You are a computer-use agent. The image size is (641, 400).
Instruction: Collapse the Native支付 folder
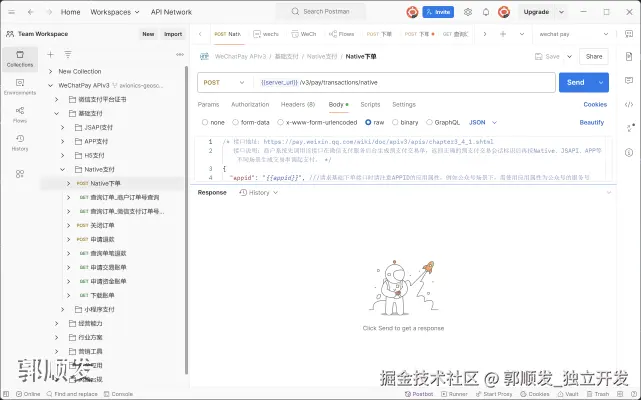(x=63, y=169)
